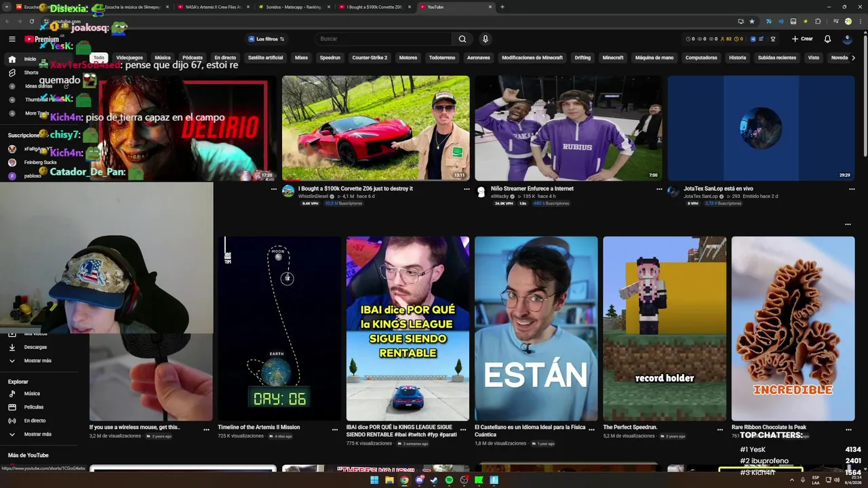Click the Inicio home sidebar icon

[12, 59]
